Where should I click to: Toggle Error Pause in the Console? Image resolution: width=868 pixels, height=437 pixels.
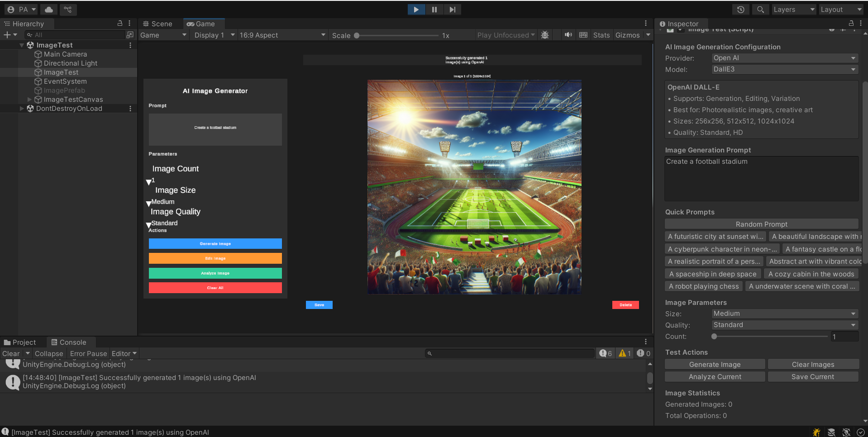click(x=88, y=354)
